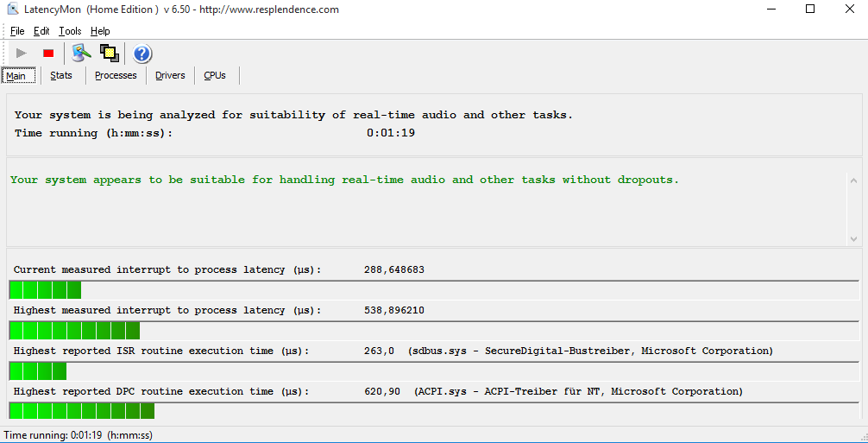Close the LatencyMon window
The image size is (868, 443).
(849, 9)
